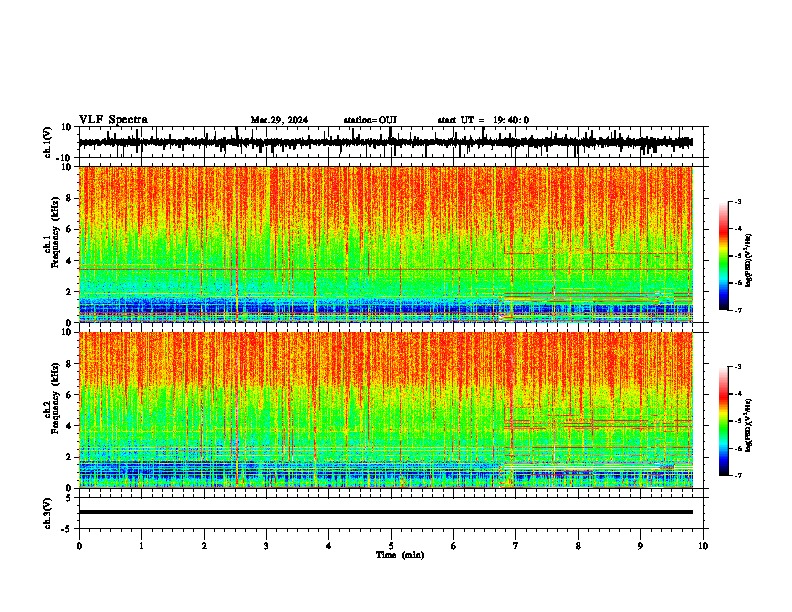Click time axis tick label '2'

point(204,546)
